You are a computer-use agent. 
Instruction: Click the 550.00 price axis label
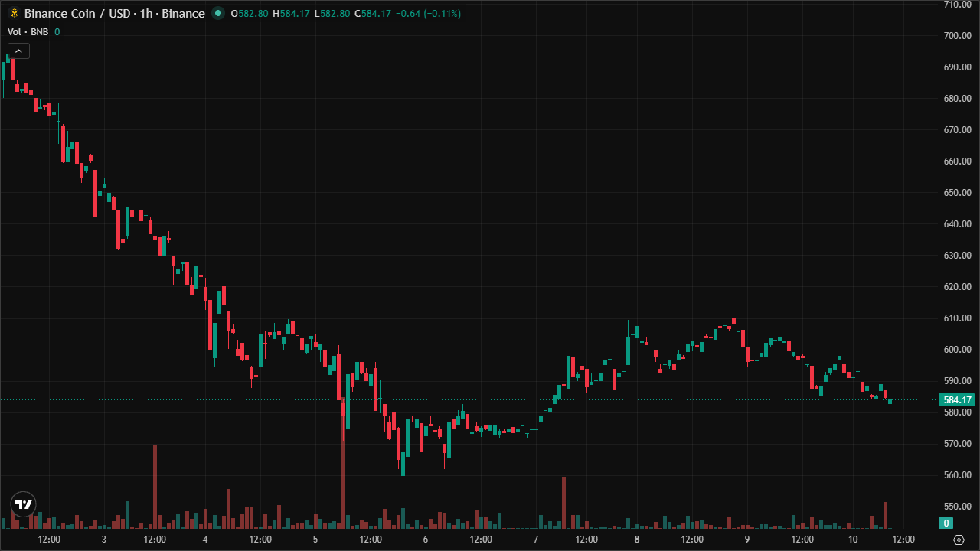point(958,507)
